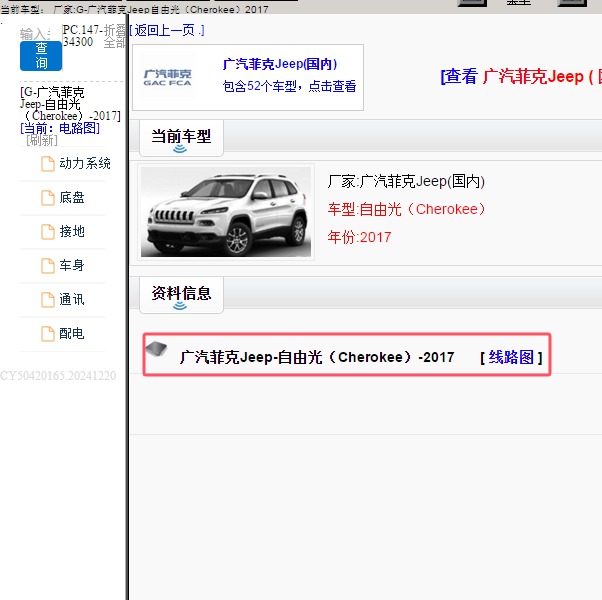Open 查看 广汽菲克Jeep banner link
The width and height of the screenshot is (602, 600).
[x=521, y=76]
